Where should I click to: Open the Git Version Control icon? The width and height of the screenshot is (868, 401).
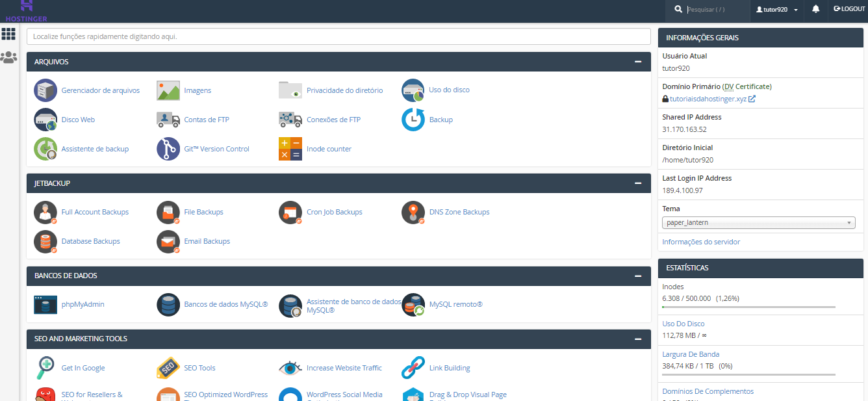(168, 149)
